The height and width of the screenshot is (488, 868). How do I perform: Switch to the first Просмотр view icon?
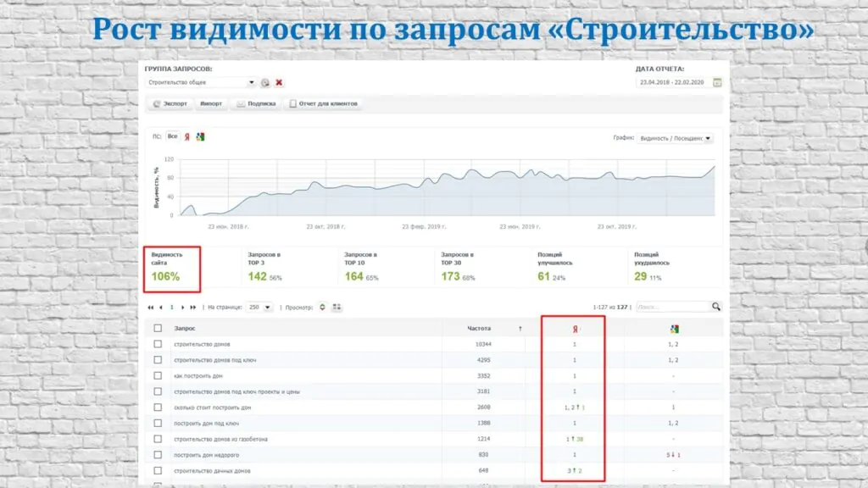(x=322, y=307)
